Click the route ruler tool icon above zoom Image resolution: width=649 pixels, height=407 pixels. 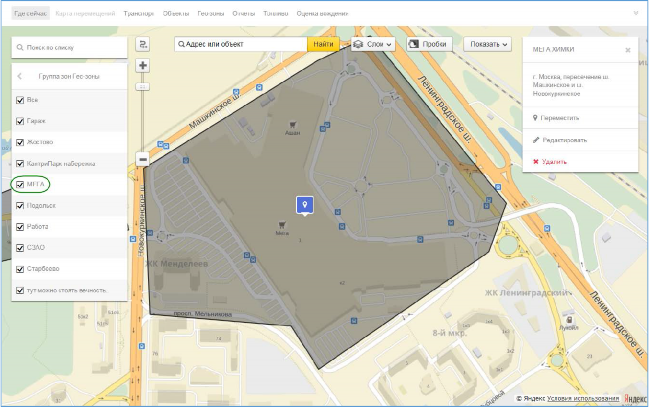(143, 44)
